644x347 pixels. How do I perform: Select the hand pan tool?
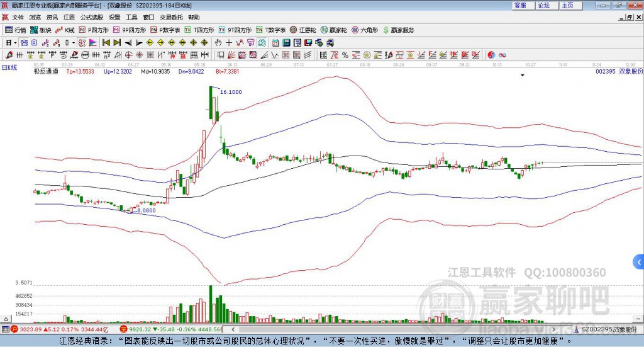[218, 43]
